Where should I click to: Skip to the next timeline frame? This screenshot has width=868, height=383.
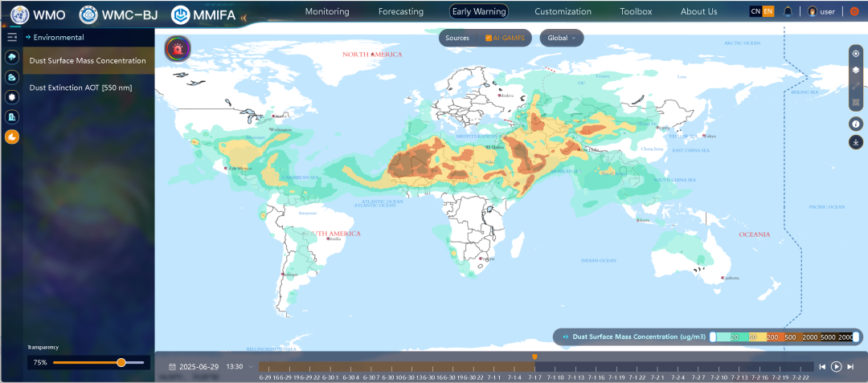(850, 366)
